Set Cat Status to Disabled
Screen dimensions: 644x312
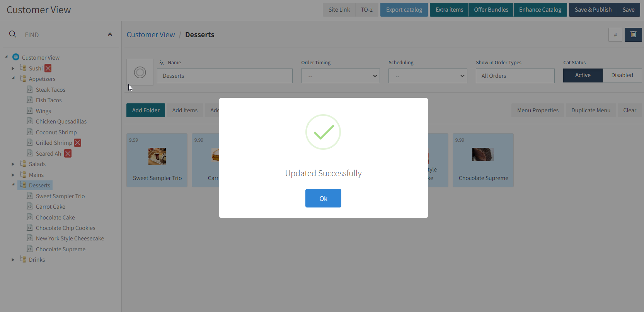click(622, 75)
